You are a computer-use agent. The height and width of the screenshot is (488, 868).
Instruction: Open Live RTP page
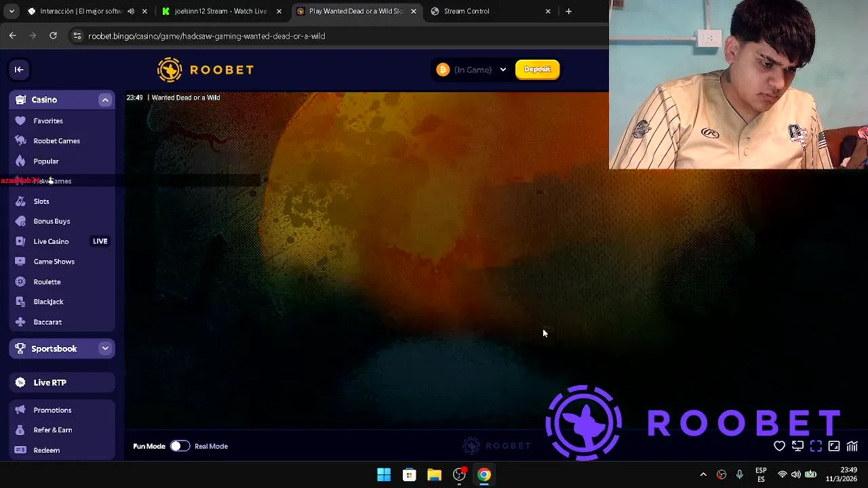(x=62, y=382)
